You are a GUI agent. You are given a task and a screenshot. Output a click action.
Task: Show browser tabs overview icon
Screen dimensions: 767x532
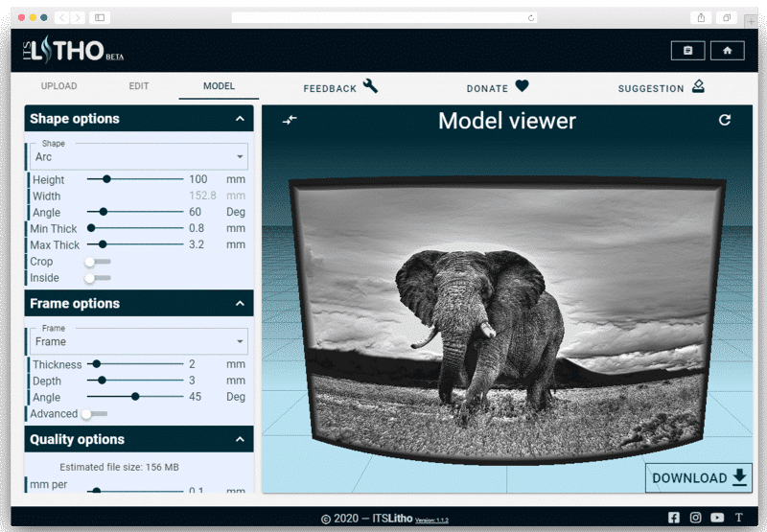727,17
